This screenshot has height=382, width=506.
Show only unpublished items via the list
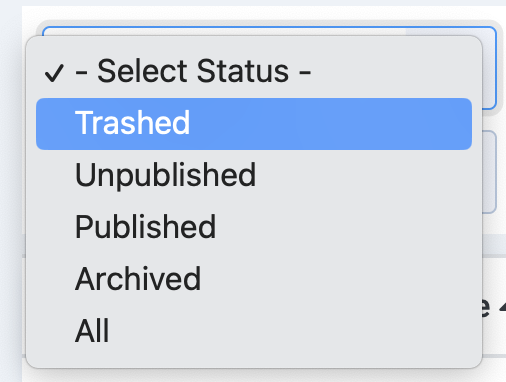[x=254, y=175]
